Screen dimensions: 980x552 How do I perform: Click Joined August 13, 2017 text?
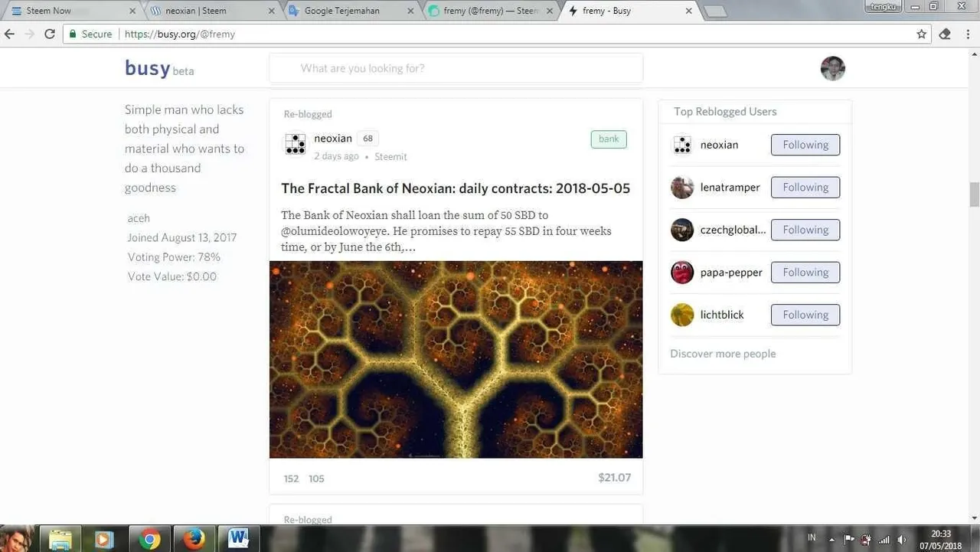coord(182,237)
